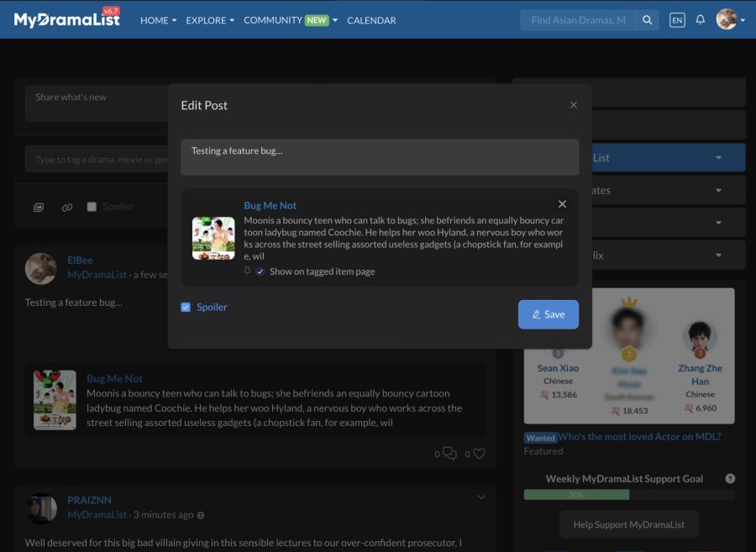This screenshot has width=756, height=552.
Task: Click the 'Testing a feature bug…' feed text
Action: (x=74, y=302)
